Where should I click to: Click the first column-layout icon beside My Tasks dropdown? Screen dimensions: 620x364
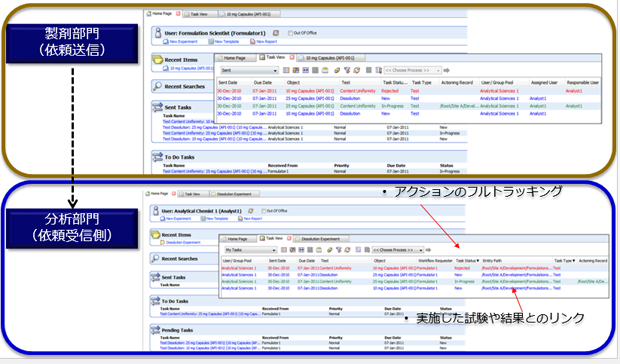(284, 250)
